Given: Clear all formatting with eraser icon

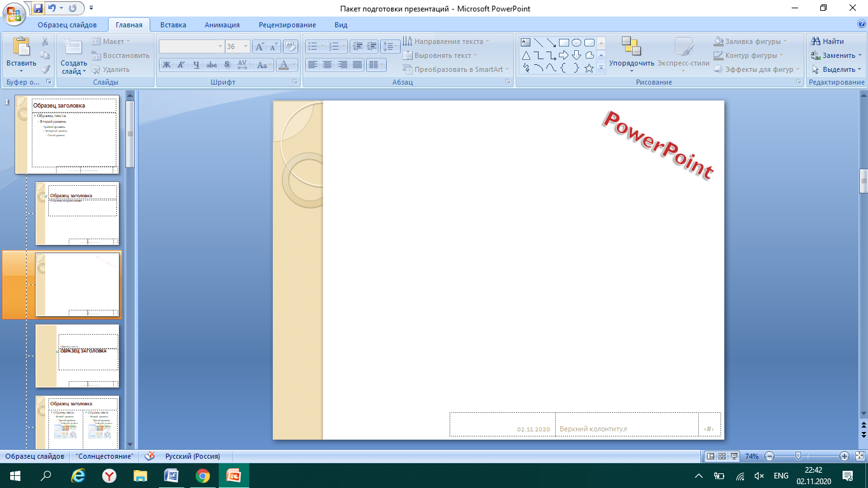Looking at the screenshot, I should (291, 46).
